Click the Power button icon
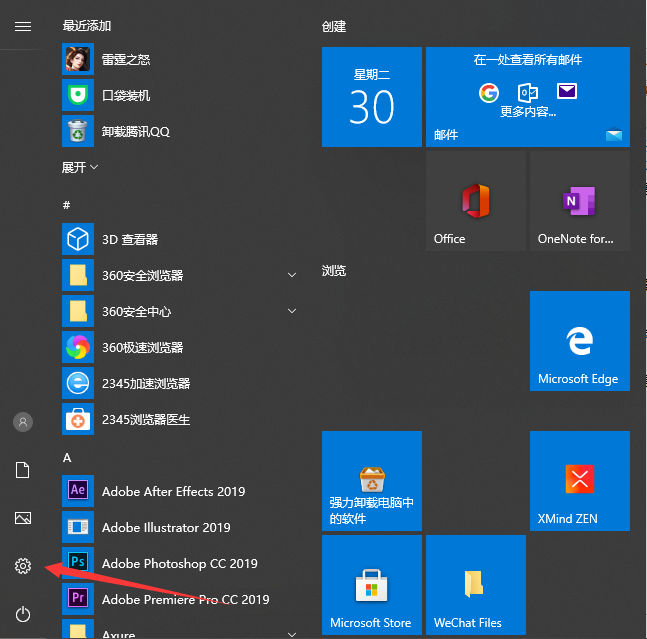 (23, 614)
